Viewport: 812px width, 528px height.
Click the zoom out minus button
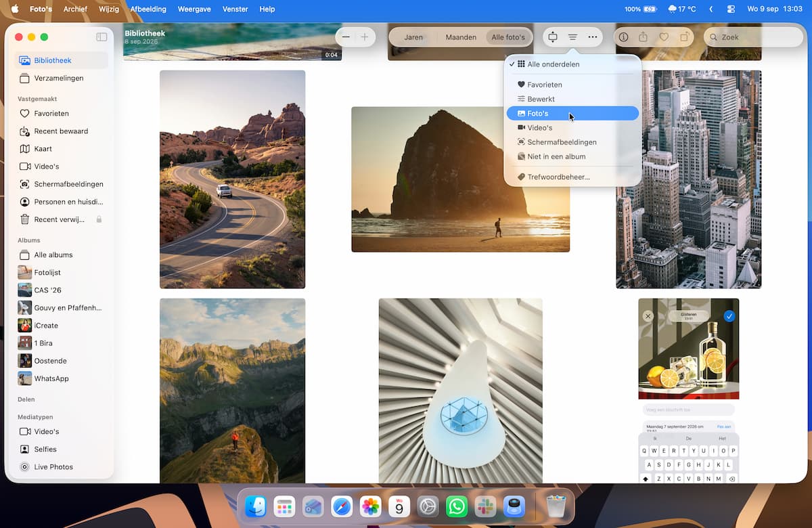pyautogui.click(x=346, y=37)
